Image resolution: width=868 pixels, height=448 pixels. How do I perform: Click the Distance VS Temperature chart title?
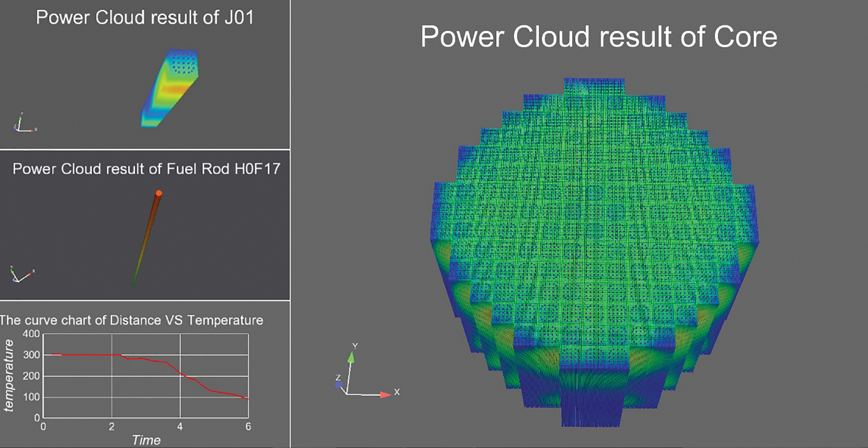[131, 320]
